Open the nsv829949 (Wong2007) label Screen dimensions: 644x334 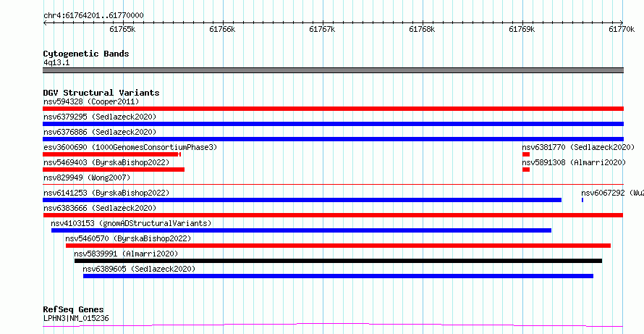click(87, 178)
